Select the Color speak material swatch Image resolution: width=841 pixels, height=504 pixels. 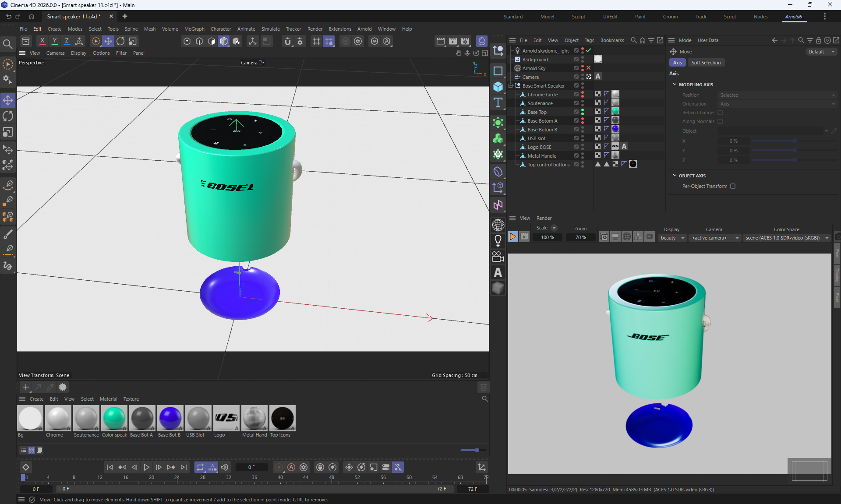[x=114, y=418]
